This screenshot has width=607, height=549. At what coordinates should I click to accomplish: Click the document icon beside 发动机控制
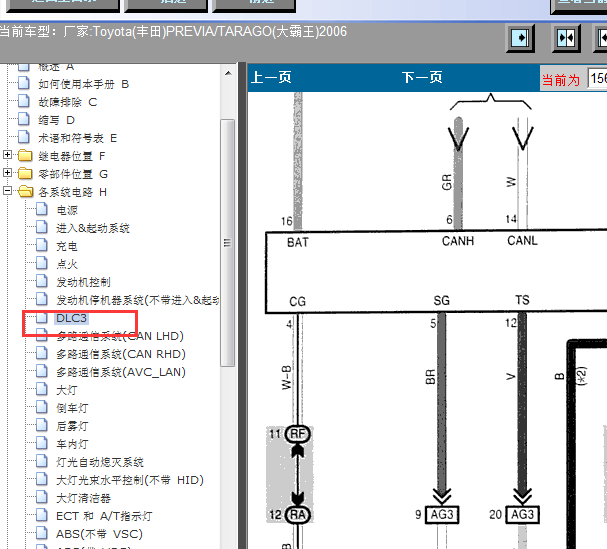tap(42, 281)
